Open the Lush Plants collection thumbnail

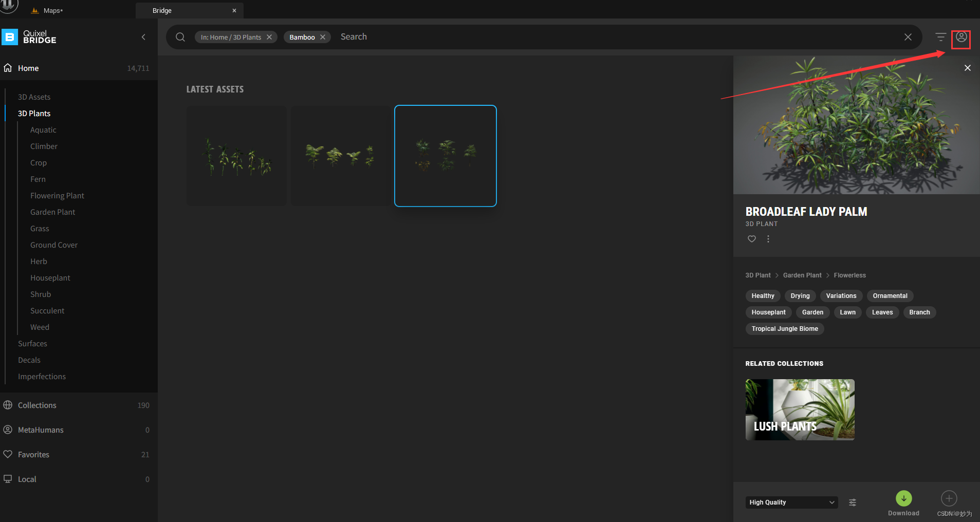(x=800, y=409)
